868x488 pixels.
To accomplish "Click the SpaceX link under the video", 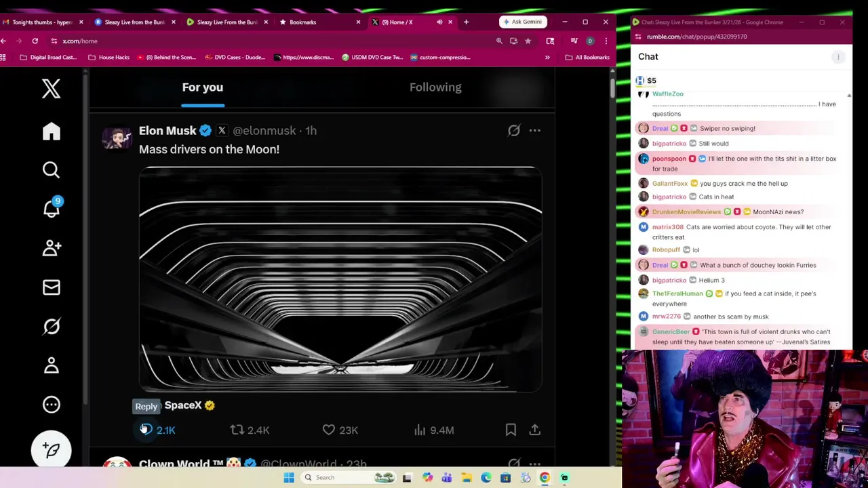I will pyautogui.click(x=183, y=405).
